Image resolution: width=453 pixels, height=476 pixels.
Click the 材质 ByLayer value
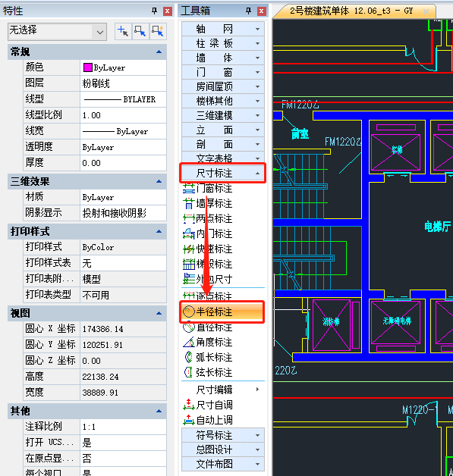click(x=123, y=197)
